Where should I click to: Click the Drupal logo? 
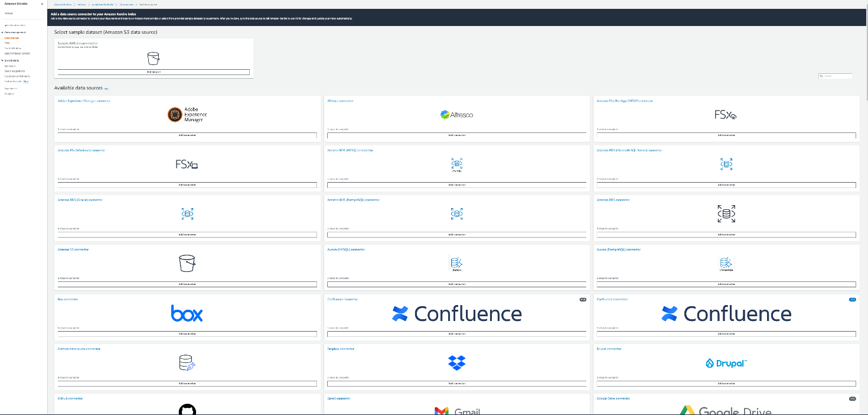point(726,363)
